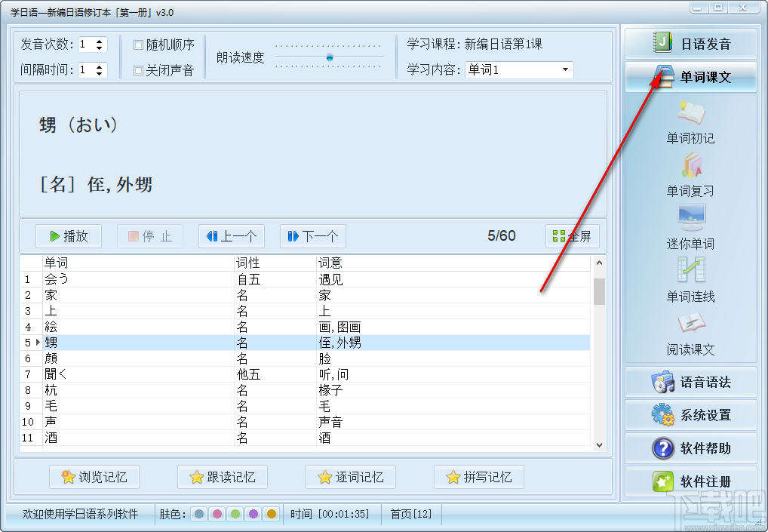Select word row 会う
The image size is (768, 532).
click(305, 279)
